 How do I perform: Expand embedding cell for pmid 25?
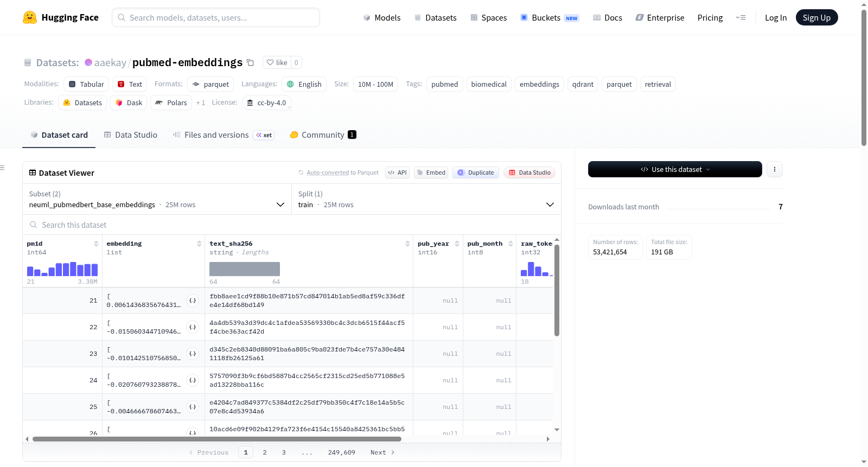[193, 407]
